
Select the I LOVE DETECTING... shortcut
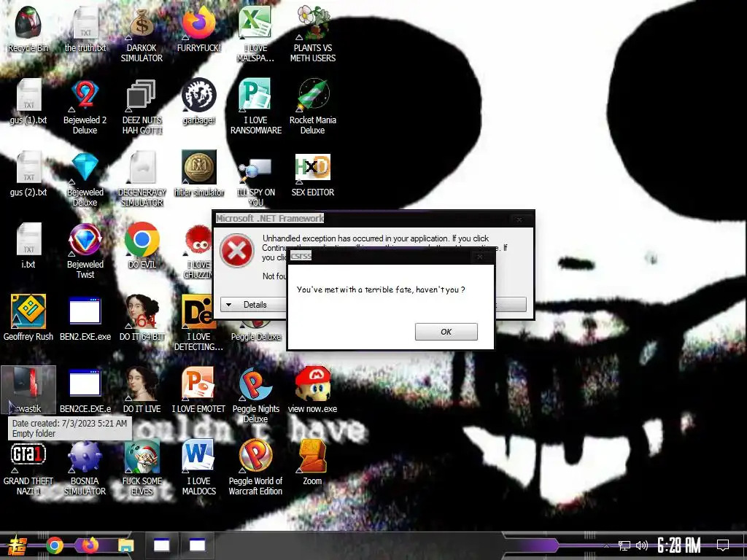pos(198,323)
